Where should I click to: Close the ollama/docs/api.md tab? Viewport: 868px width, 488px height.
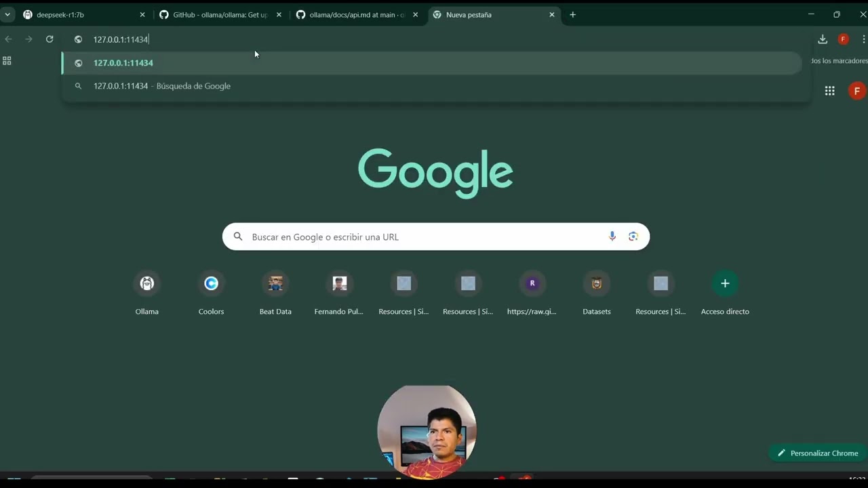415,14
